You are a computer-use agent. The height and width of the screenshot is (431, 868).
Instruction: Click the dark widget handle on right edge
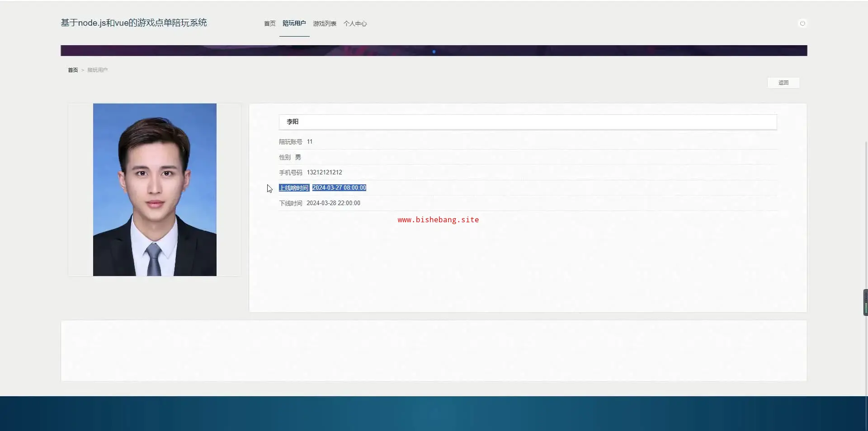(x=865, y=302)
